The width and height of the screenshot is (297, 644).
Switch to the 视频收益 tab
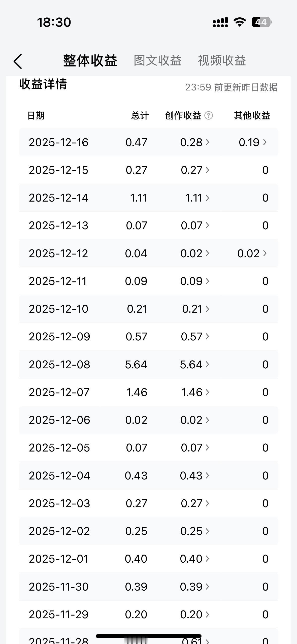[222, 60]
